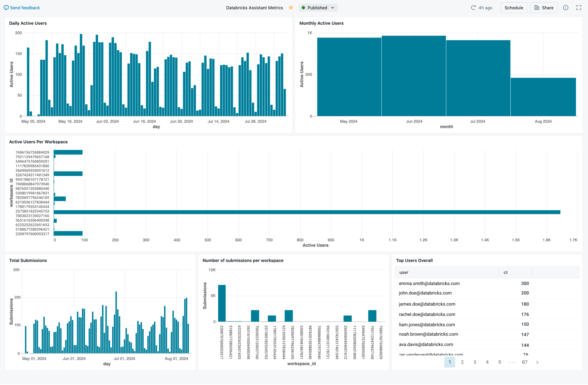The height and width of the screenshot is (385, 588).
Task: Select page 67 in the pagination
Action: [x=524, y=362]
